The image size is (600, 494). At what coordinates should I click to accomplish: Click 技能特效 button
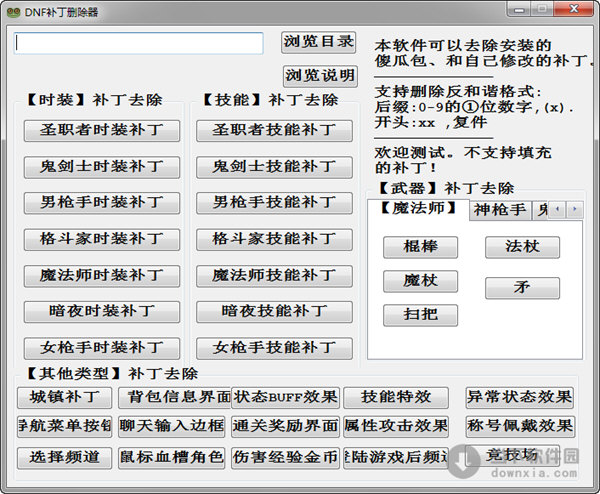pos(396,398)
